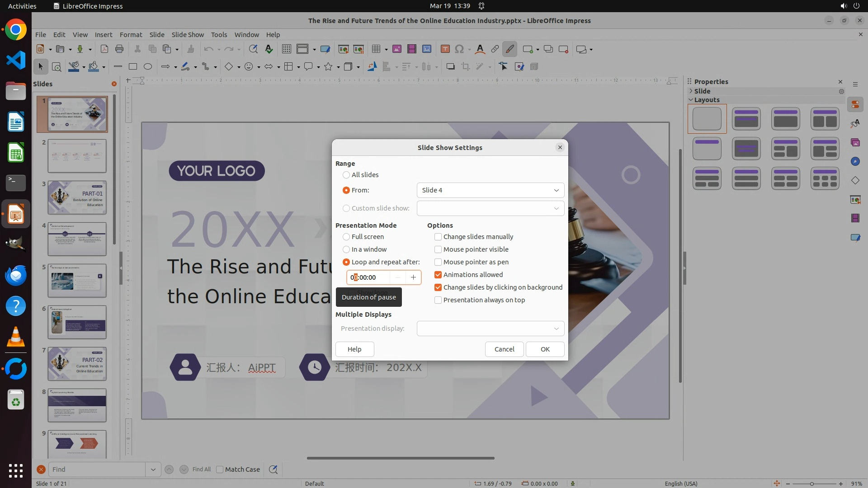
Task: Open the Find history dropdown arrow
Action: 153,469
